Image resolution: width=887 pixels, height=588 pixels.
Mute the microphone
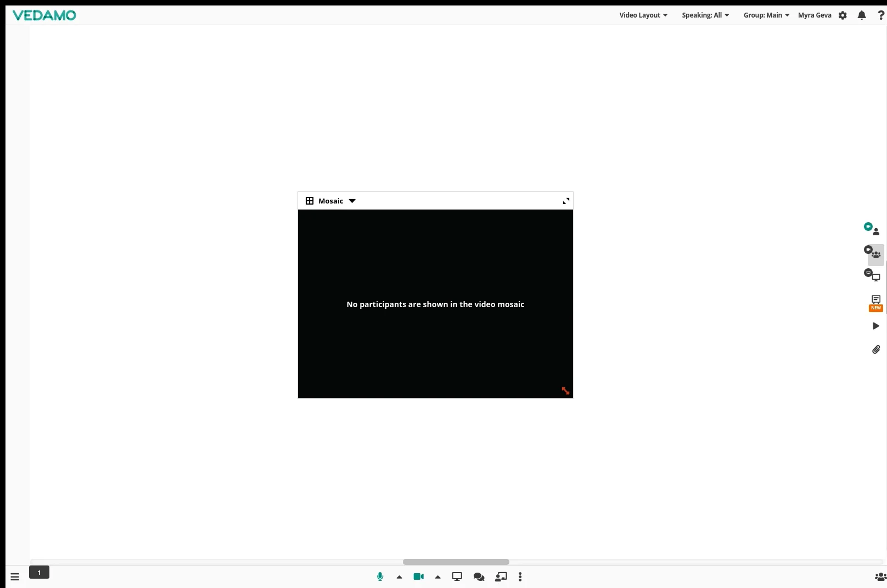[x=379, y=576]
